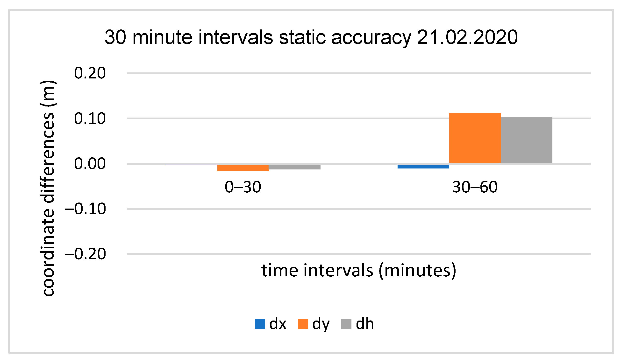
Task: Click the 0.00 value axis tick label
Action: 90,164
